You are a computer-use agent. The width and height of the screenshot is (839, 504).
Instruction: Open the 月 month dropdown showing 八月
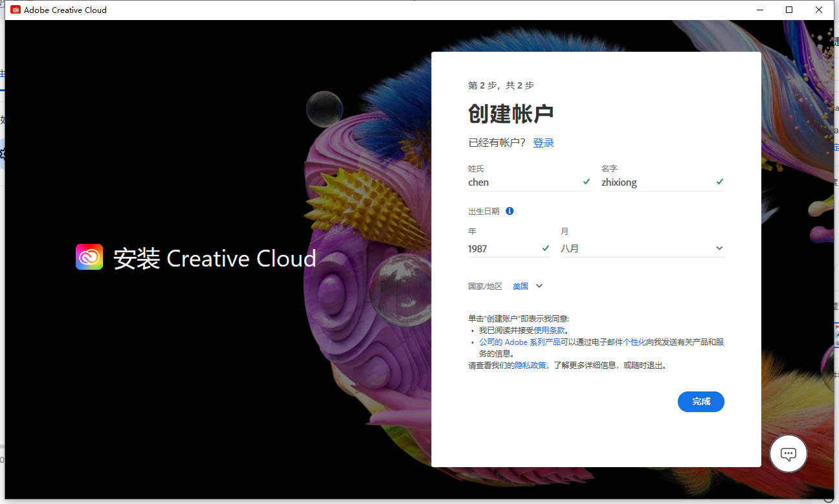(641, 248)
